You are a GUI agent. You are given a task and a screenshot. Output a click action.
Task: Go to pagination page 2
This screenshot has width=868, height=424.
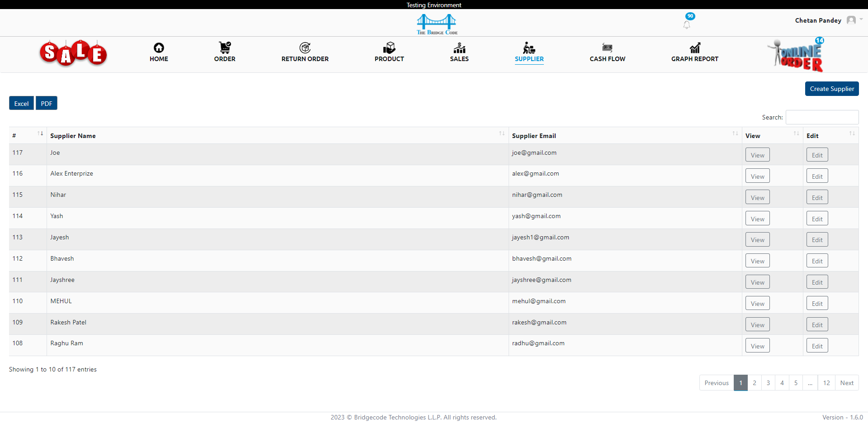(x=754, y=383)
